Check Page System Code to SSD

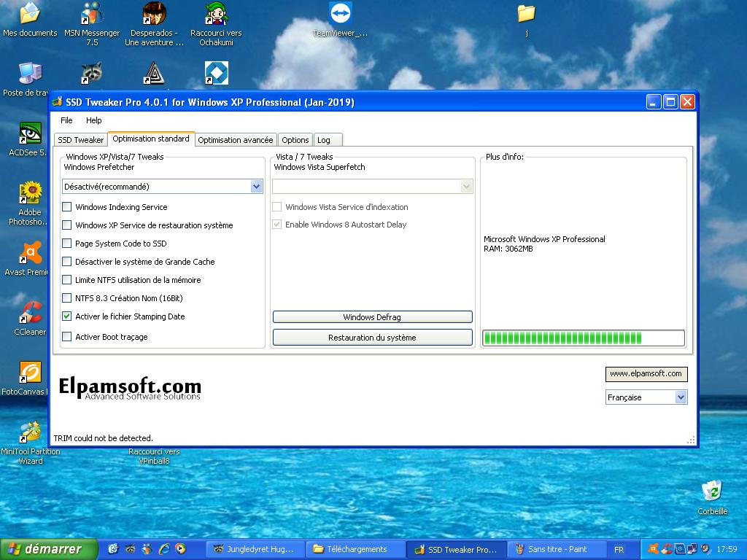(x=66, y=244)
